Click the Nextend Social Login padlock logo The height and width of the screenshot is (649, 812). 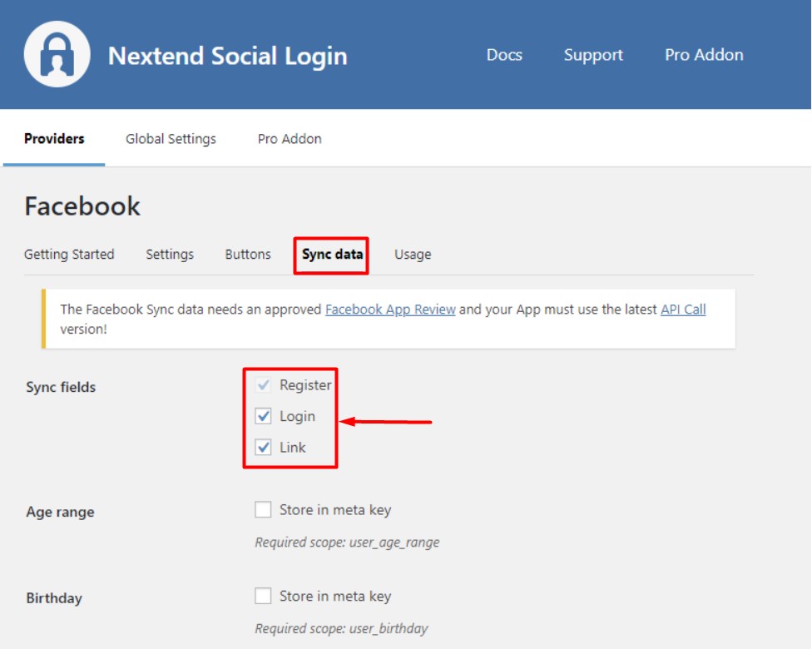pos(57,54)
